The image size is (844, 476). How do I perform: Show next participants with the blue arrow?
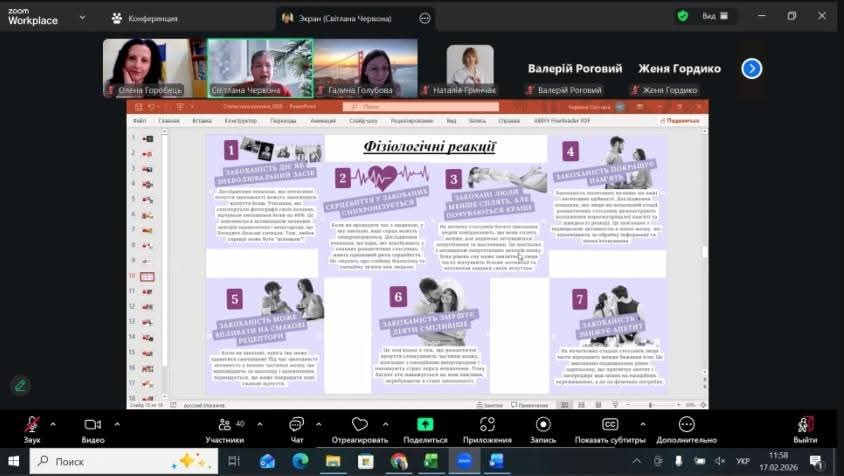tap(752, 68)
